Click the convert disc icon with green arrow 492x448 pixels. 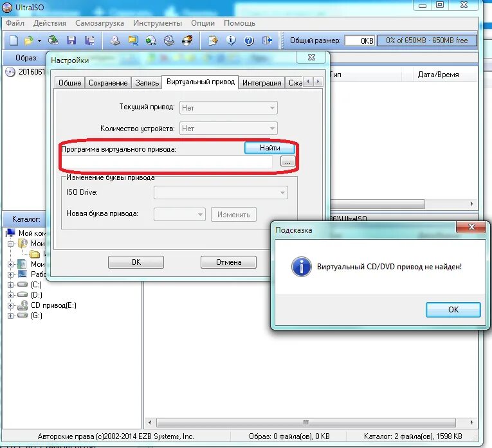[x=151, y=40]
